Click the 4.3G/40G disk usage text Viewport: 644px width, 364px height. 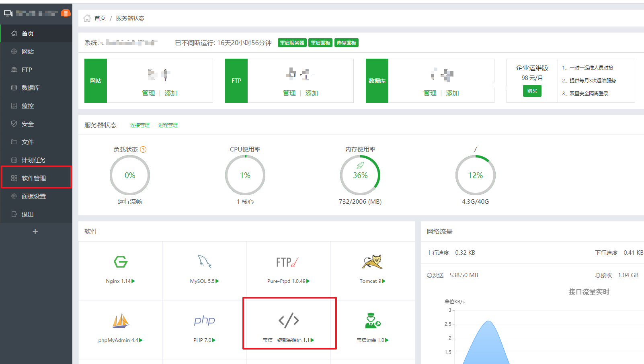[x=476, y=202]
